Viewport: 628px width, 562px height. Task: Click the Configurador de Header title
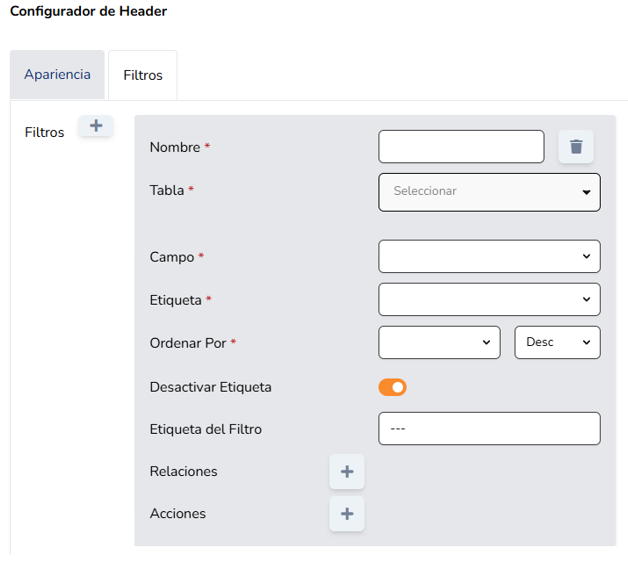[x=88, y=12]
